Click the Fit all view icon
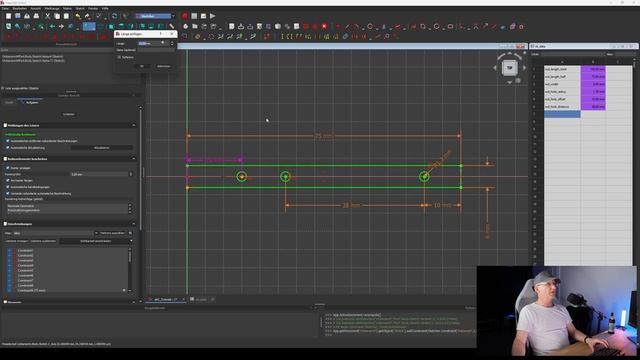640x360 pixels. [9, 27]
